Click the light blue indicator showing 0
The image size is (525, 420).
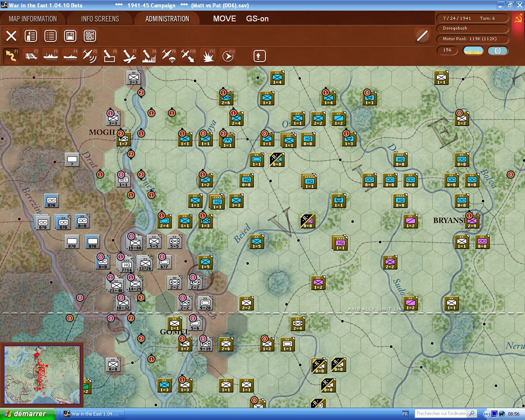click(498, 50)
